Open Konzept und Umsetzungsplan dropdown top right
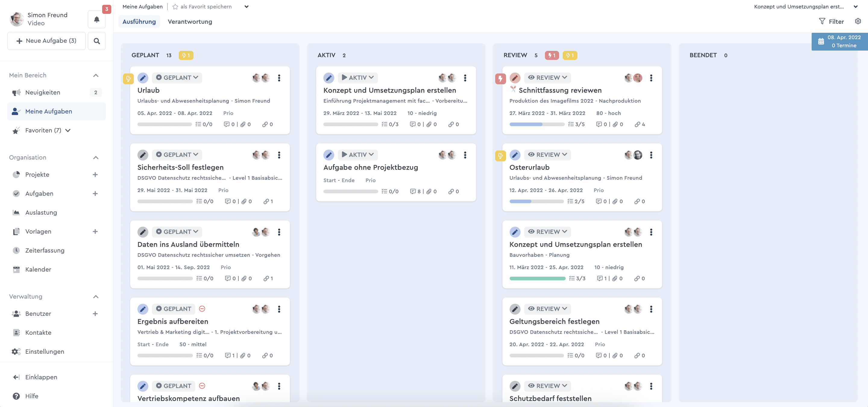This screenshot has width=868, height=407. (855, 6)
